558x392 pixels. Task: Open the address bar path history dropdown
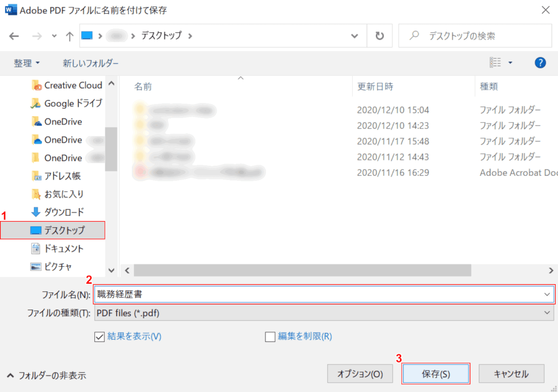[355, 36]
